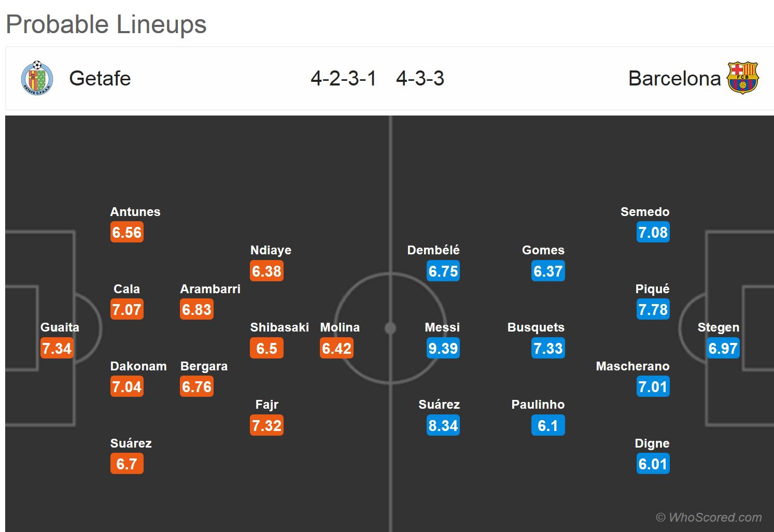Click Piqué's 7.78 rating badge
Image resolution: width=774 pixels, height=532 pixels.
coord(653,310)
